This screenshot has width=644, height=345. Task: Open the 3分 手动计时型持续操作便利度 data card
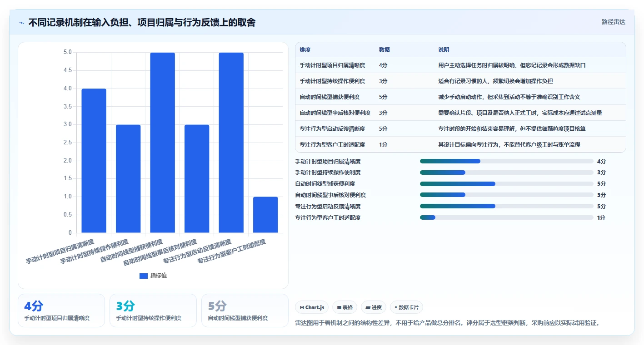pyautogui.click(x=153, y=310)
